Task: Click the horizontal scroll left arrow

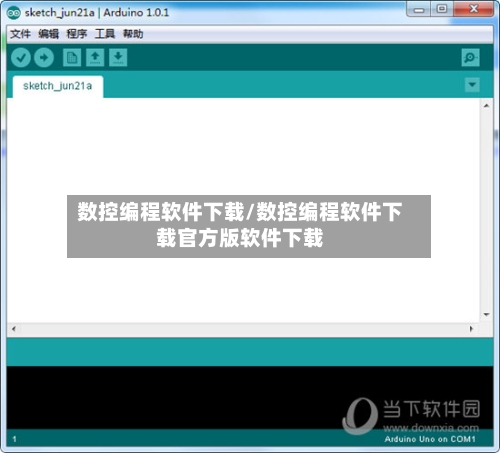Action: click(x=13, y=329)
